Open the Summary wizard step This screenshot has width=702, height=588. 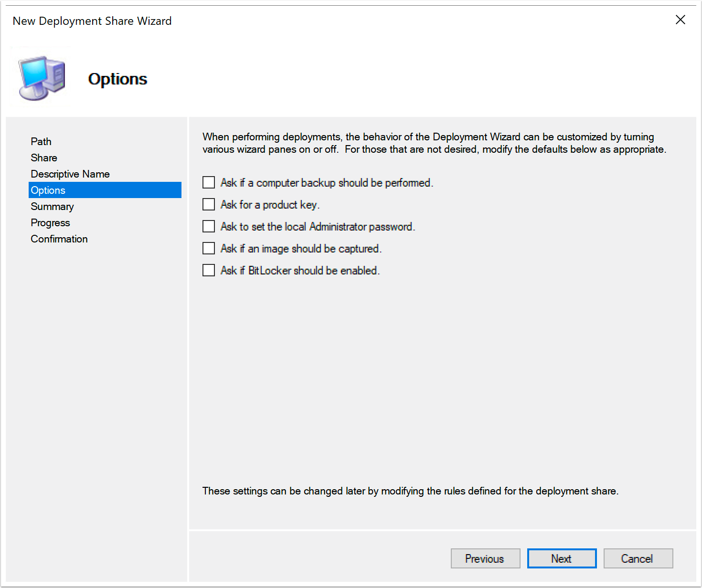pyautogui.click(x=52, y=206)
